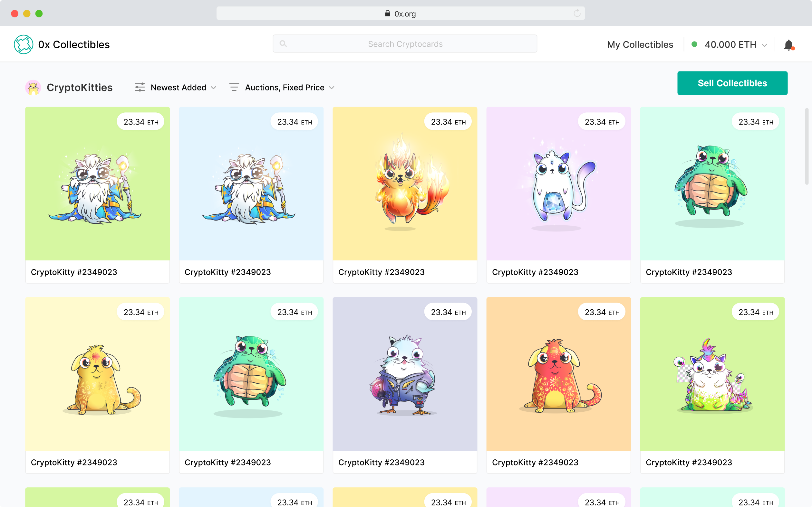Open the flaming fire kitty card
This screenshot has width=812, height=507.
point(405,184)
